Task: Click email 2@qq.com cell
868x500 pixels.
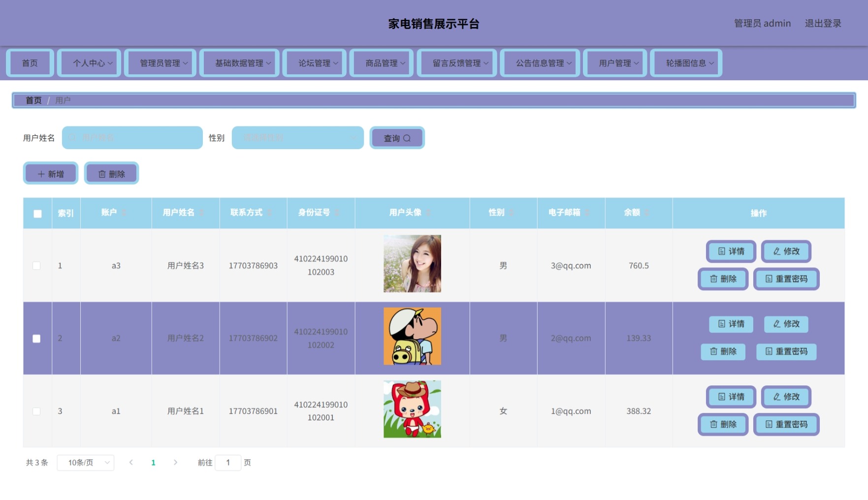Action: [571, 339]
